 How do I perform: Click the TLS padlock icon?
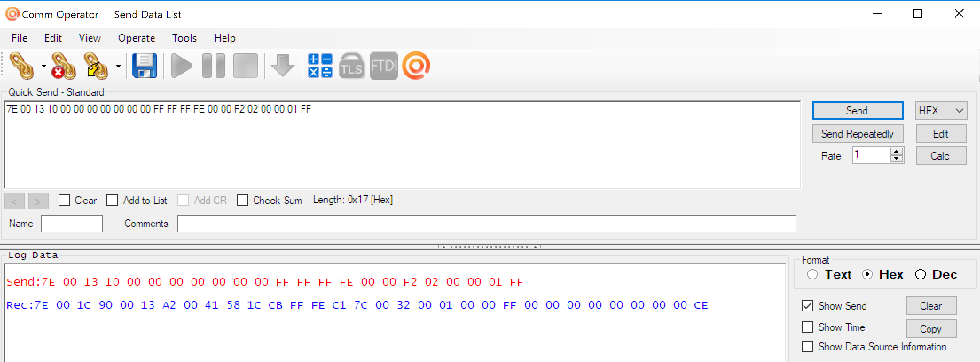(x=352, y=66)
